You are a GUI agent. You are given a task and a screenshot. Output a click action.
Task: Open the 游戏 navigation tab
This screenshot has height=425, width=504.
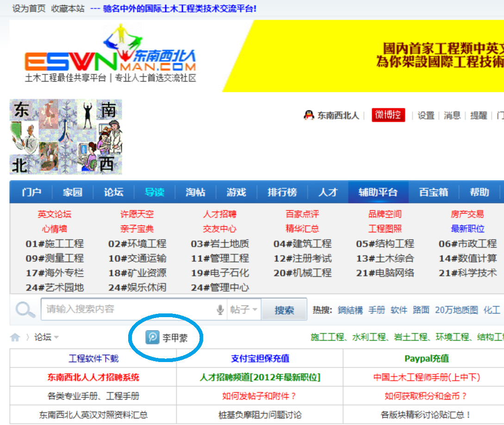(236, 192)
